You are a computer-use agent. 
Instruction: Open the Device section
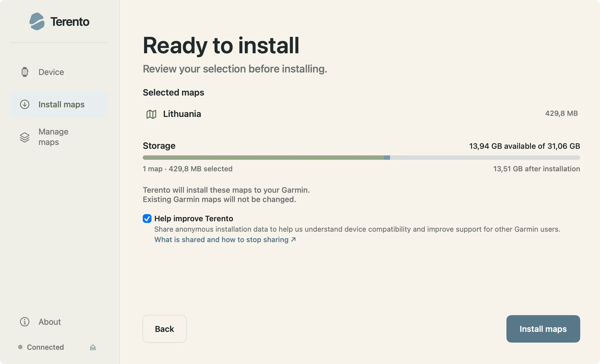59,72
